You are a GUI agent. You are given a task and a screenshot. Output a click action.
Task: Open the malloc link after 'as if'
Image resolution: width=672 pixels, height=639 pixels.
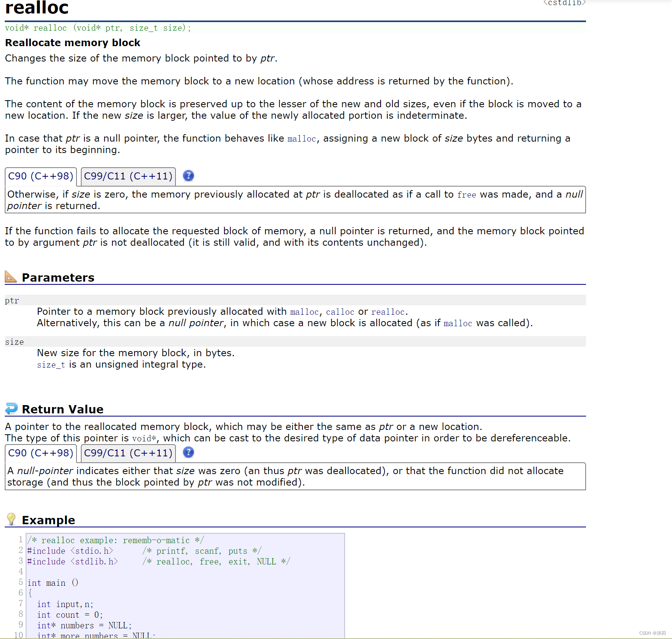(458, 323)
